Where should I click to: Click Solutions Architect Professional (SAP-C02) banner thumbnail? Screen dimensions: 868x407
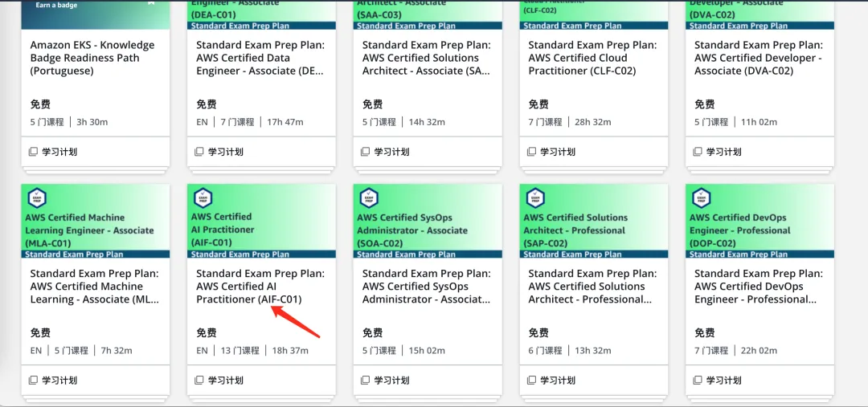(x=593, y=222)
